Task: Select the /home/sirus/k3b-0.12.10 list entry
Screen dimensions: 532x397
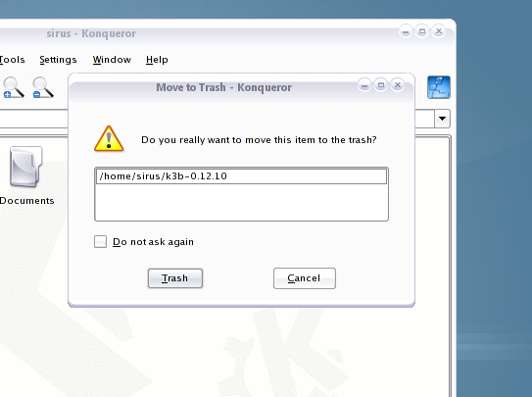Action: (241, 176)
